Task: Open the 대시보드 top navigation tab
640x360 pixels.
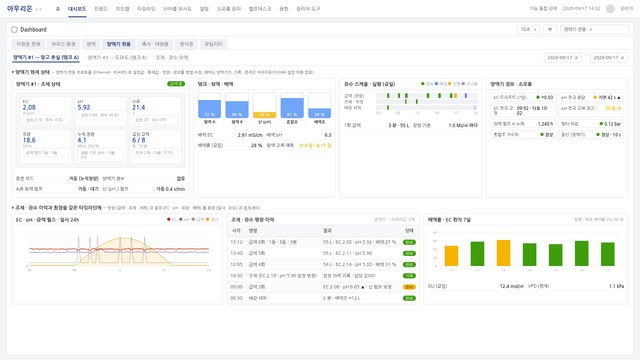Action: [x=77, y=9]
